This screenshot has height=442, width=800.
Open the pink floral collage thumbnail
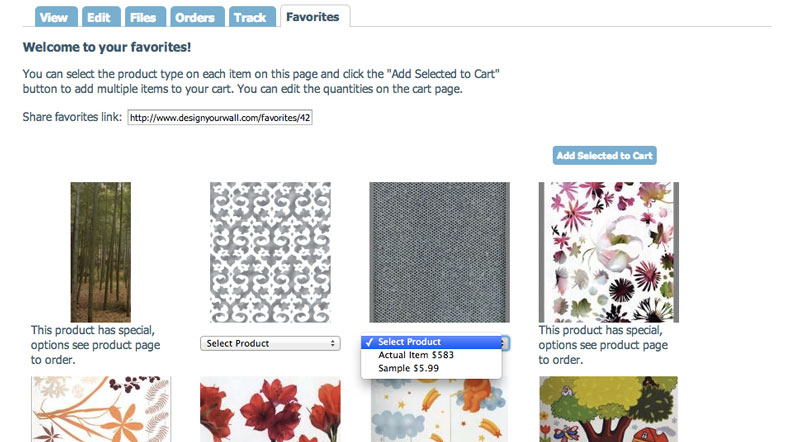coord(608,251)
